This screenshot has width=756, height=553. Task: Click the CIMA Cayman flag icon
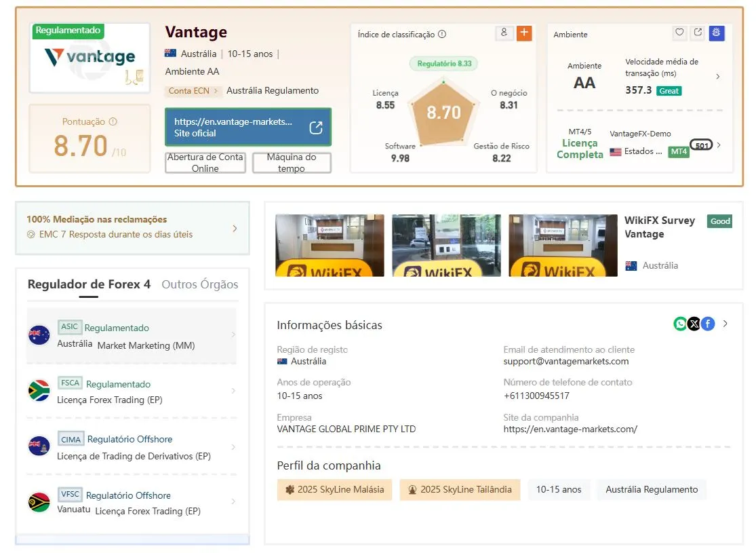tap(39, 446)
